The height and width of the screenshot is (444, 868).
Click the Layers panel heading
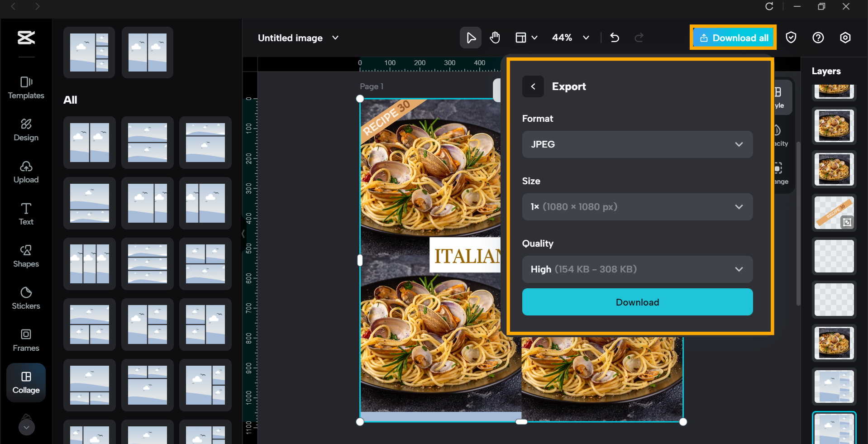click(826, 71)
